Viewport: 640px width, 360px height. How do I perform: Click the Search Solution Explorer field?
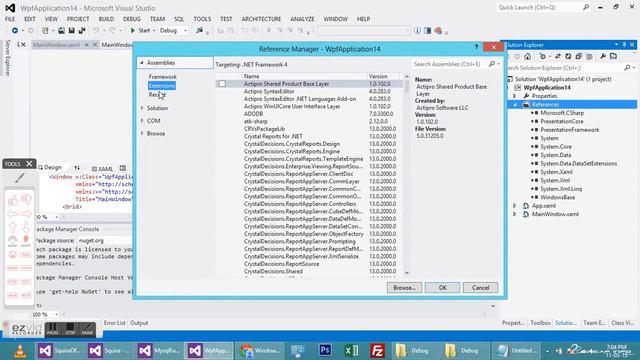564,68
